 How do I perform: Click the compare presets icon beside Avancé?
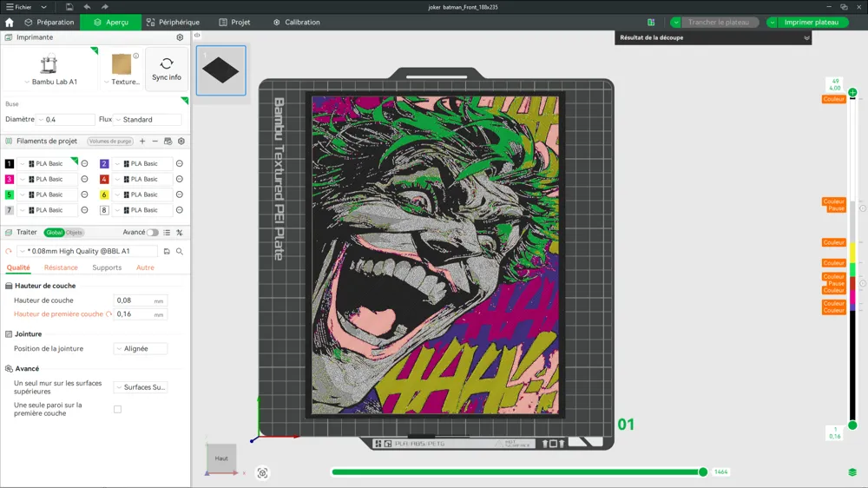(180, 233)
